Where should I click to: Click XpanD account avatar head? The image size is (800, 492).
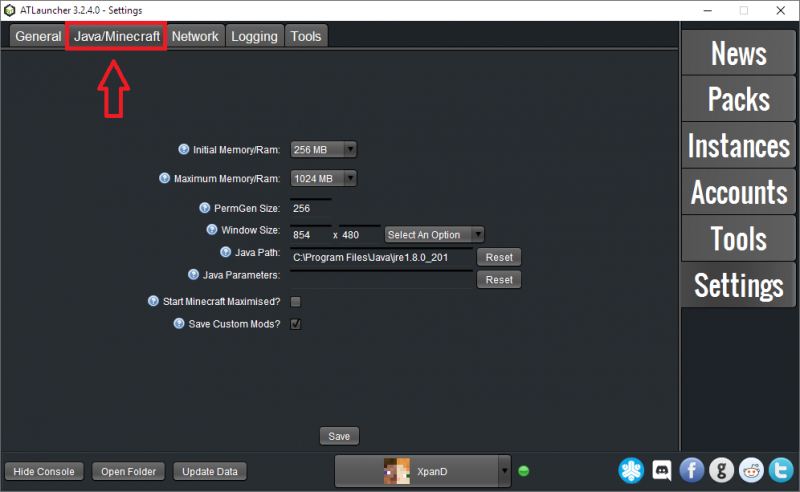point(396,471)
